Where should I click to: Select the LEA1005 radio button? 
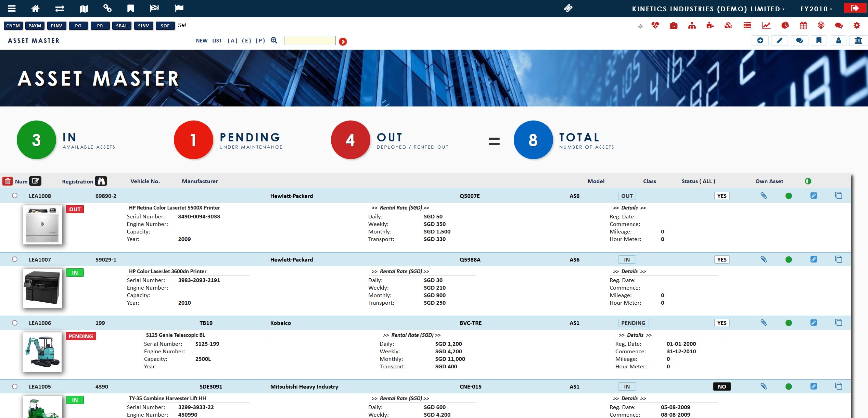click(x=15, y=387)
